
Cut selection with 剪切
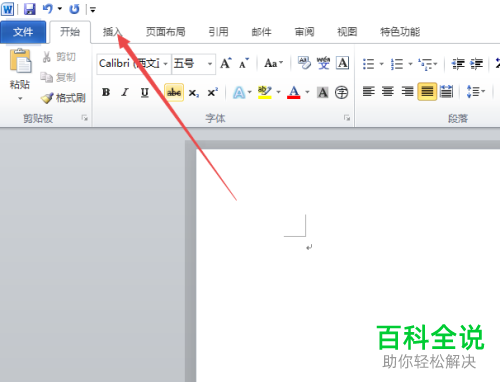point(59,57)
